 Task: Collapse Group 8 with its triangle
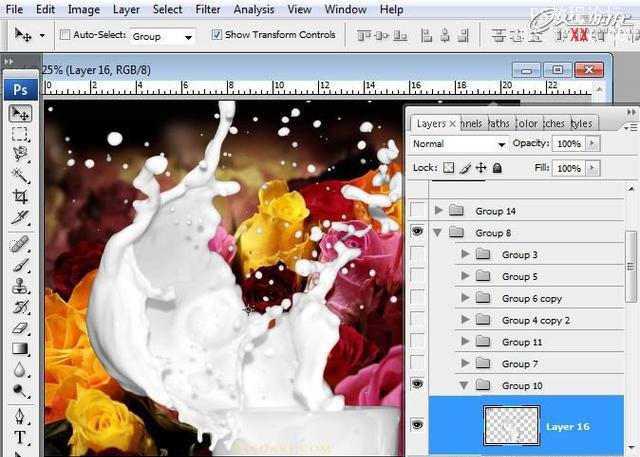pyautogui.click(x=438, y=233)
